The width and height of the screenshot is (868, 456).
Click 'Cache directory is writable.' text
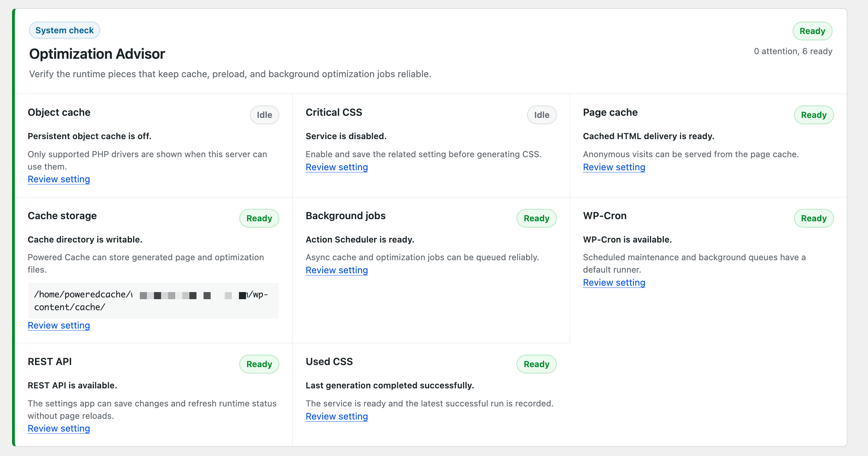(85, 240)
